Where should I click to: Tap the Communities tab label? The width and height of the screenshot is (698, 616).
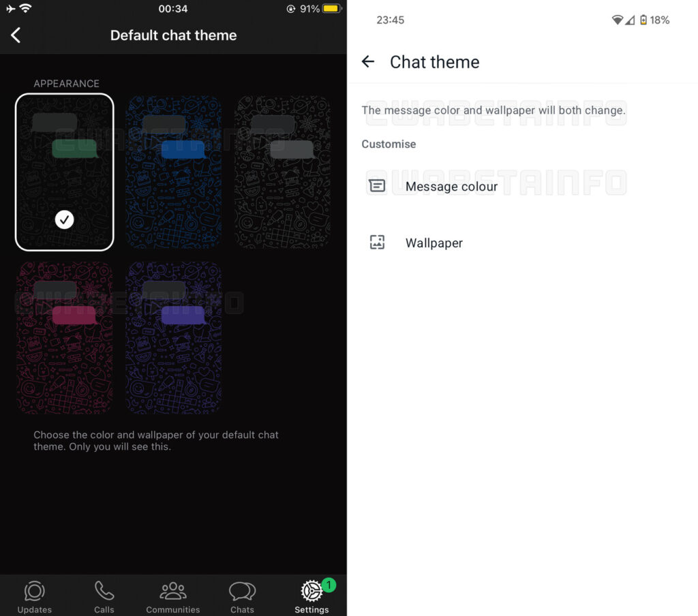(x=173, y=610)
